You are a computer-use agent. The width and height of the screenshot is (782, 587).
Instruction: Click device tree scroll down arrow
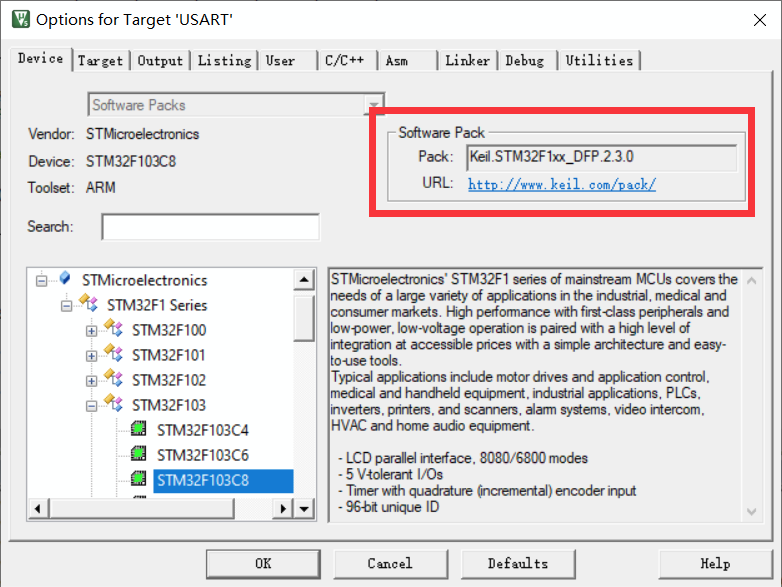click(x=304, y=509)
